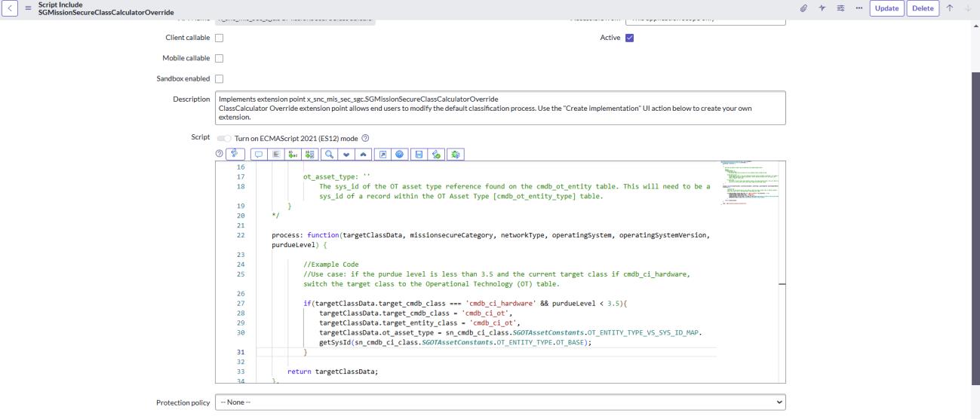Open script editor help question mark icon
This screenshot has width=980, height=419.
point(220,153)
